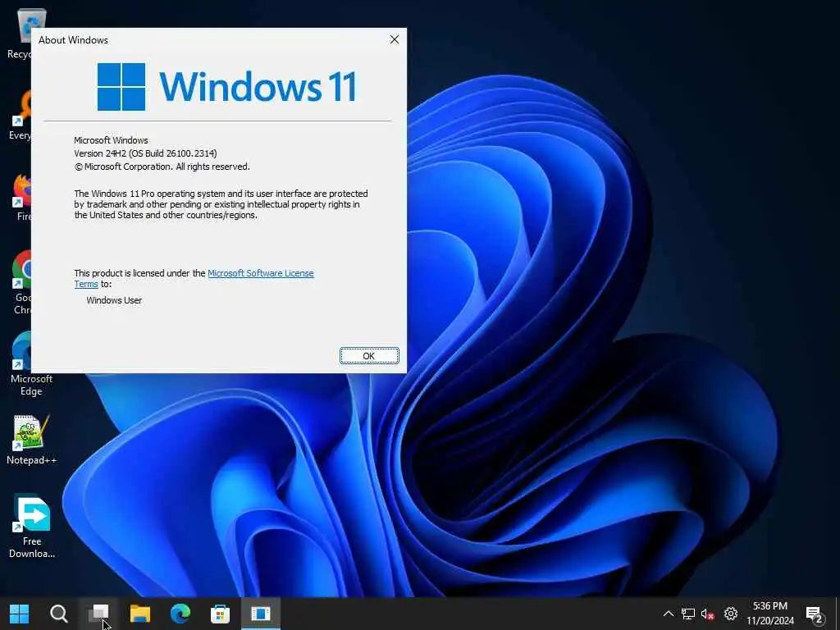The width and height of the screenshot is (840, 630).
Task: Click the Version 24H2 build text
Action: coord(145,153)
